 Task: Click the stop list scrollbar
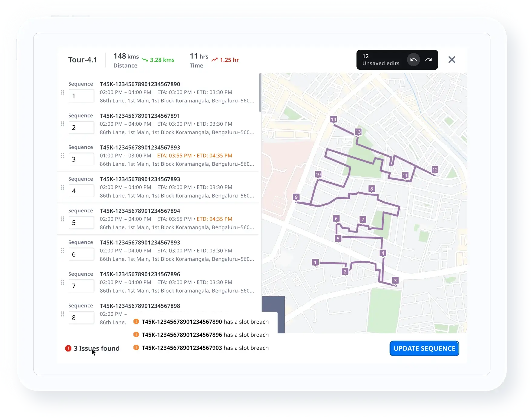260,92
